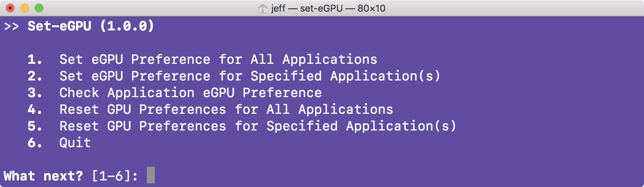Click the '>>' symbol before Set-eGPU header
The height and width of the screenshot is (187, 644).
tap(11, 26)
